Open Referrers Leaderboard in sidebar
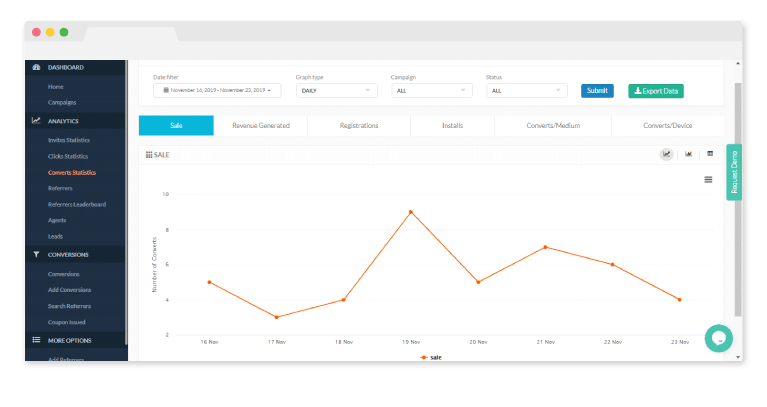 77,204
